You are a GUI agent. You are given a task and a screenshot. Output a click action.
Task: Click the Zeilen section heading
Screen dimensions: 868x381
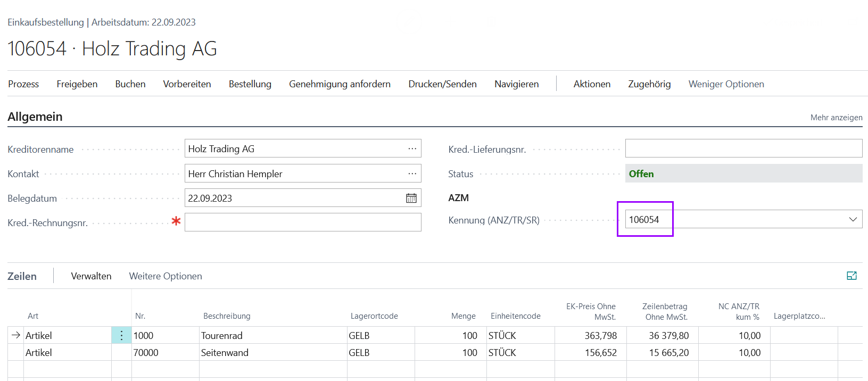click(22, 276)
